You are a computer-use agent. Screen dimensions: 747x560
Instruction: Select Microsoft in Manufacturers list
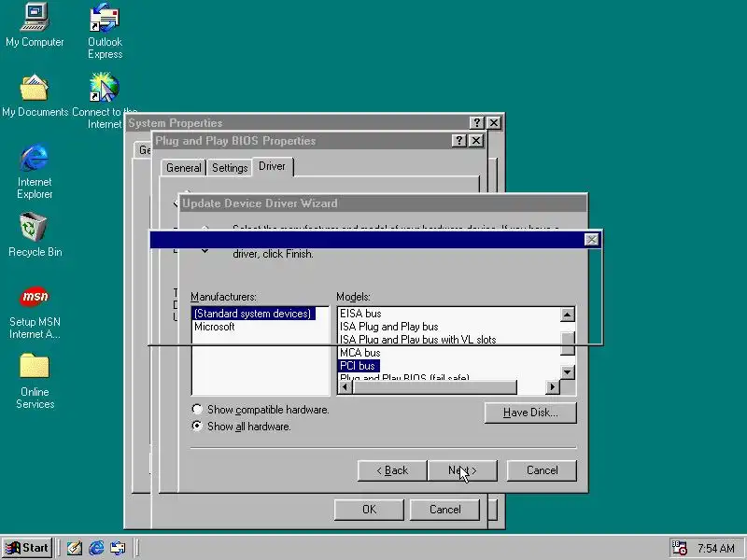(215, 327)
